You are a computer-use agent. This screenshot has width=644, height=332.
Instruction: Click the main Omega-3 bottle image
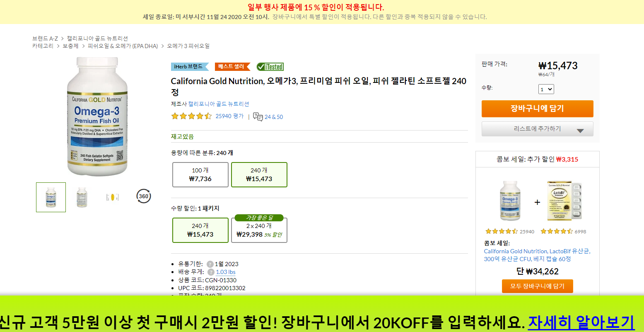[97, 117]
